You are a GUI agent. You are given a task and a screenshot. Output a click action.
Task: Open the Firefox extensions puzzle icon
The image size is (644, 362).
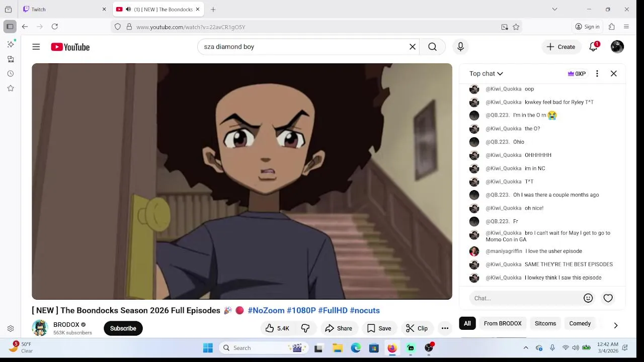click(612, 27)
